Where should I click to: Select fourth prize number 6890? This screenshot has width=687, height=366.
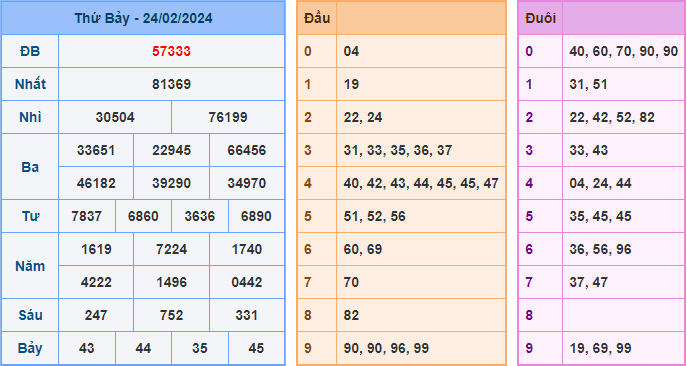[256, 216]
